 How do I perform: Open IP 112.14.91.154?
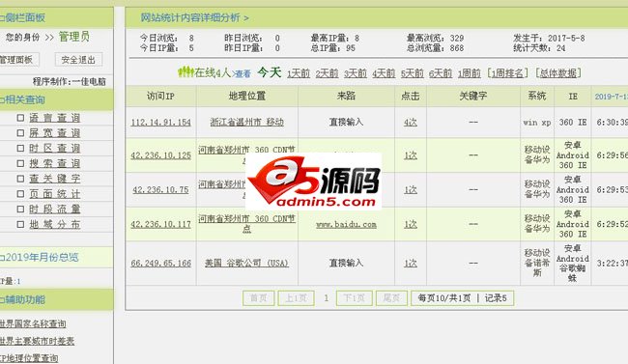pos(160,122)
